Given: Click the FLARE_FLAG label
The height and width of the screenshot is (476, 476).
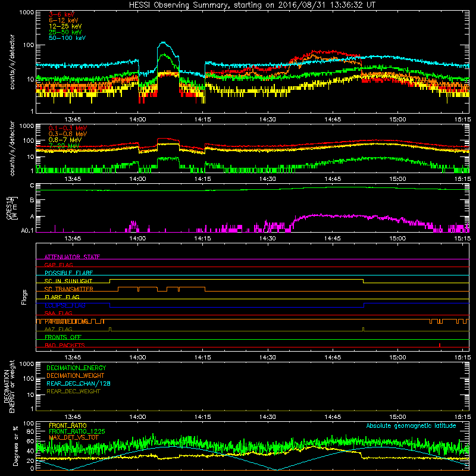Looking at the screenshot, I should [62, 297].
